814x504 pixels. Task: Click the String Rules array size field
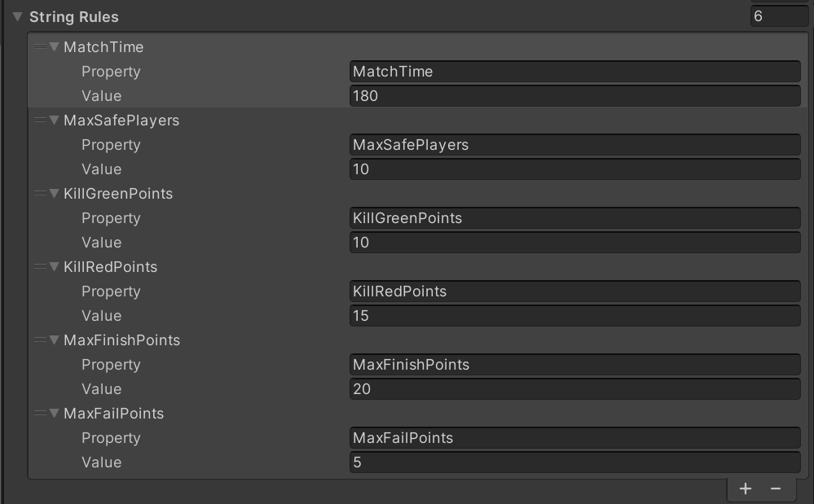(779, 16)
